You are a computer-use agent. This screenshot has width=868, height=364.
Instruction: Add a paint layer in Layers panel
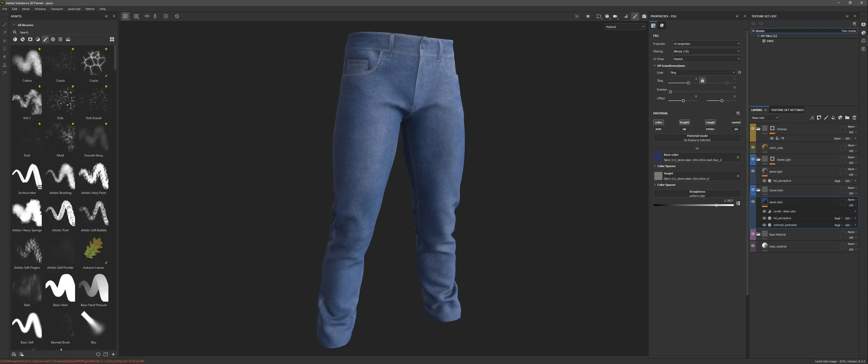point(826,118)
